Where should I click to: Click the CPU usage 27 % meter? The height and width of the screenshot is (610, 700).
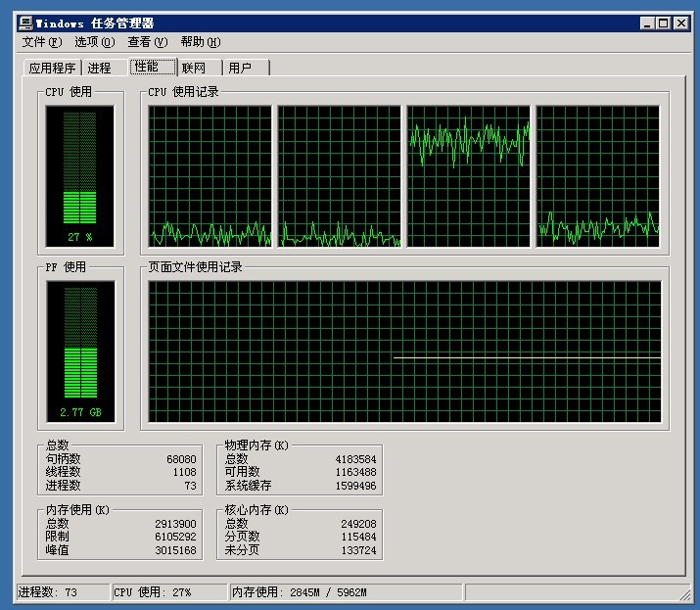(x=80, y=176)
